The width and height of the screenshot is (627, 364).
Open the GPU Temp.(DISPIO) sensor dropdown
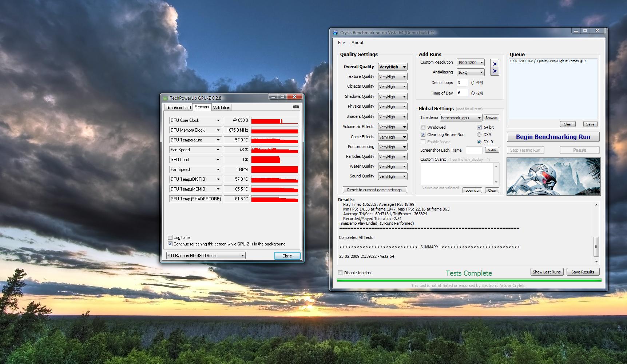tap(195, 179)
